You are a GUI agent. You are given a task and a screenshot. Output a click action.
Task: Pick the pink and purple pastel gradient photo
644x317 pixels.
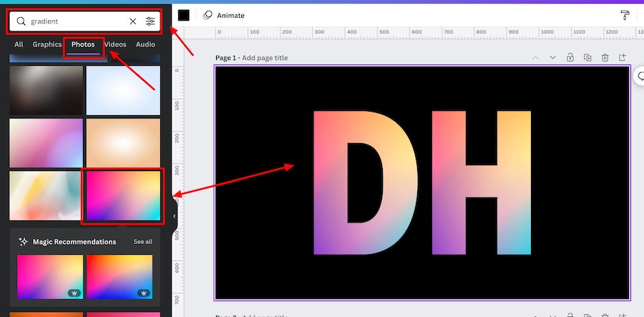click(46, 143)
